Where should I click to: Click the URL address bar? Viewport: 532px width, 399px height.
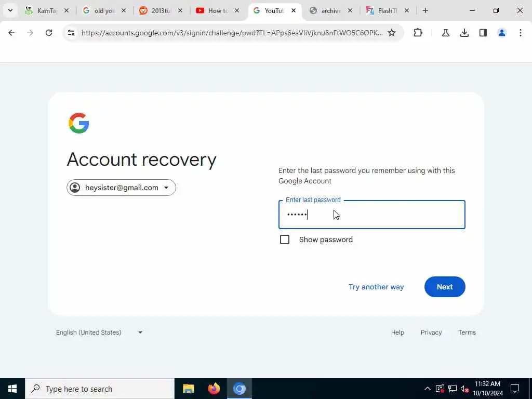pos(232,33)
